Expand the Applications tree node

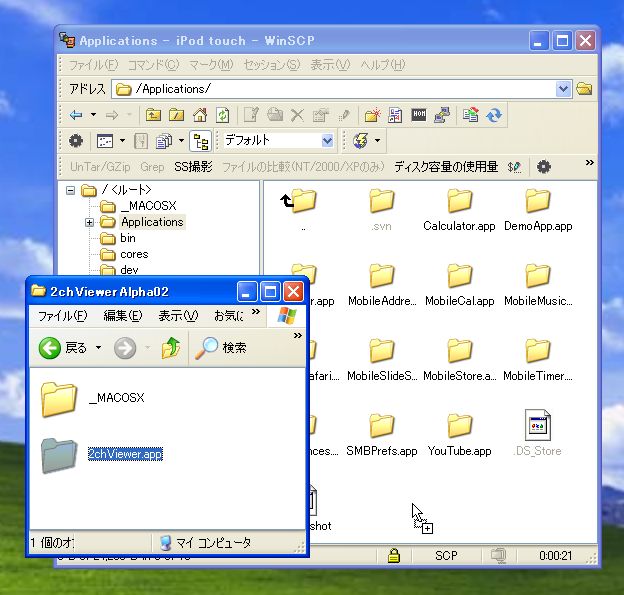coord(89,222)
